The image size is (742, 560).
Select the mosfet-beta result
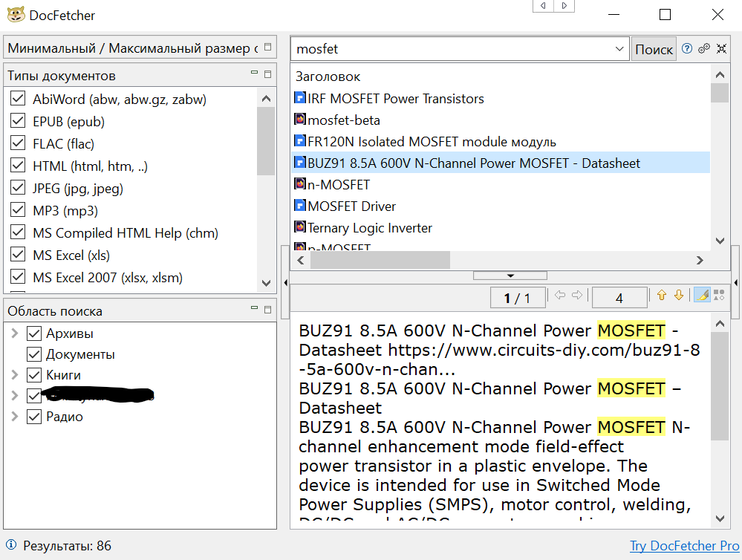pyautogui.click(x=501, y=120)
